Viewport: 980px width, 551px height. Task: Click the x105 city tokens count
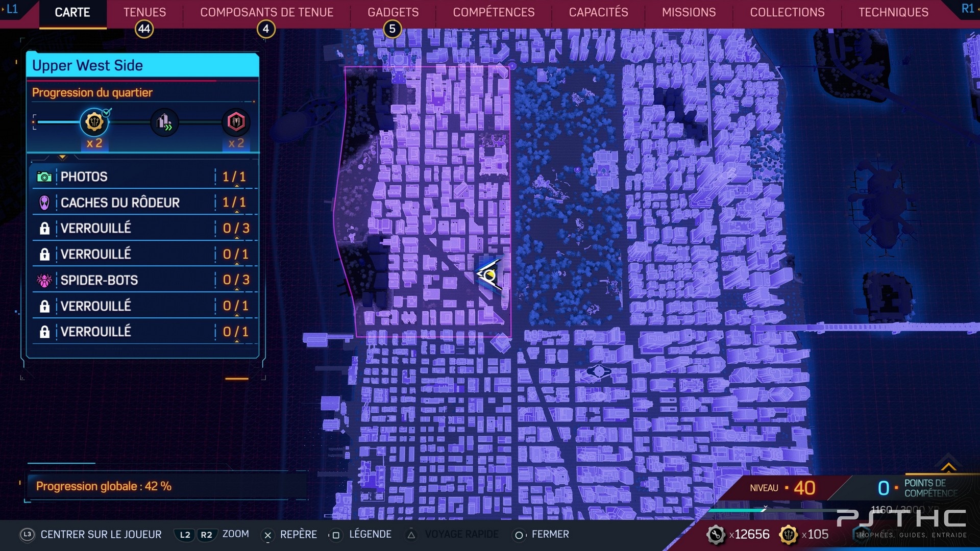tap(815, 534)
